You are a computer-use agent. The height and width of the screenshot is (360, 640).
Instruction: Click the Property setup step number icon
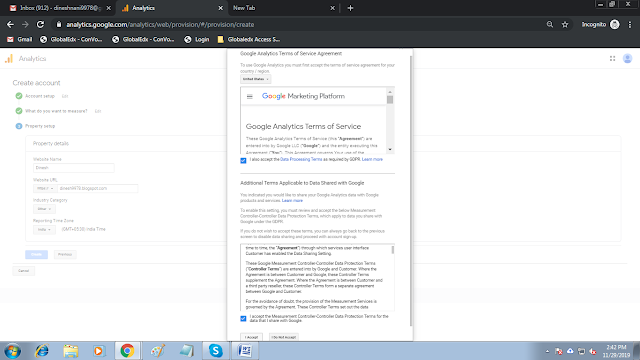[19, 126]
